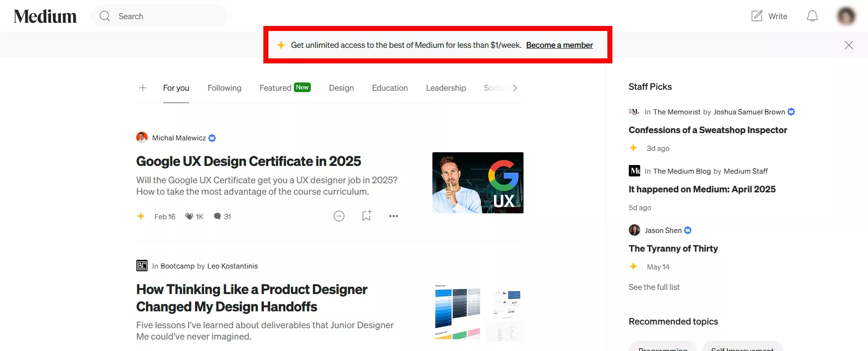Click Jason Shen's avatar picture
Screen dimensions: 868x351
634,230
